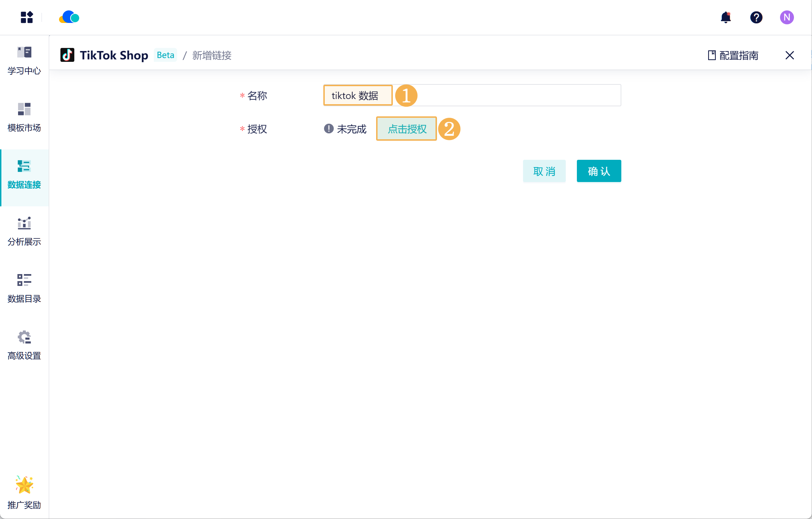Open notifications bell
The height and width of the screenshot is (519, 812).
726,17
